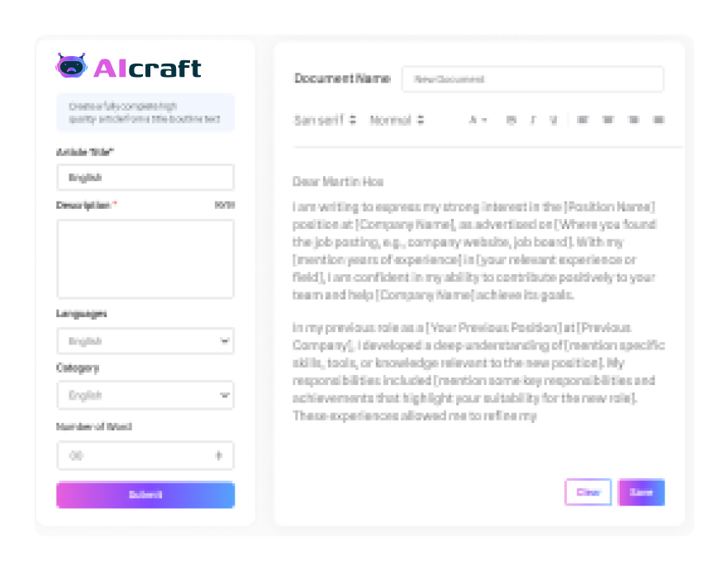Click inside the Description text area
Screen dimensions: 728x570
(145, 259)
